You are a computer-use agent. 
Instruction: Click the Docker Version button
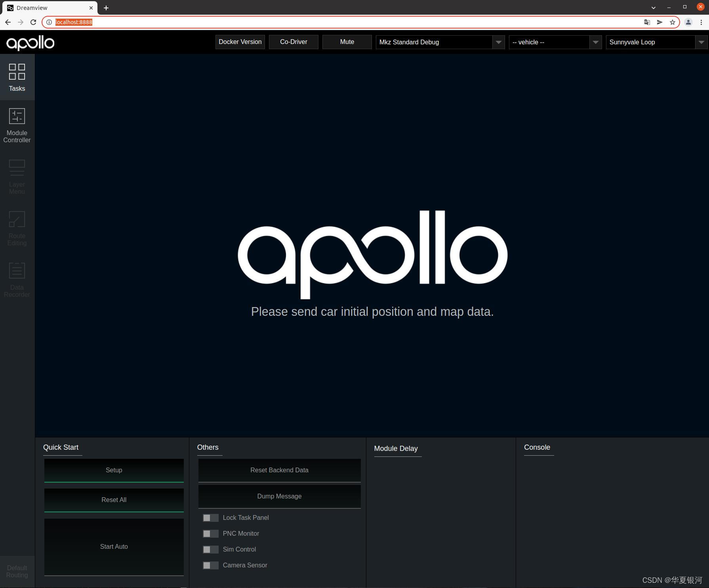[x=240, y=42]
